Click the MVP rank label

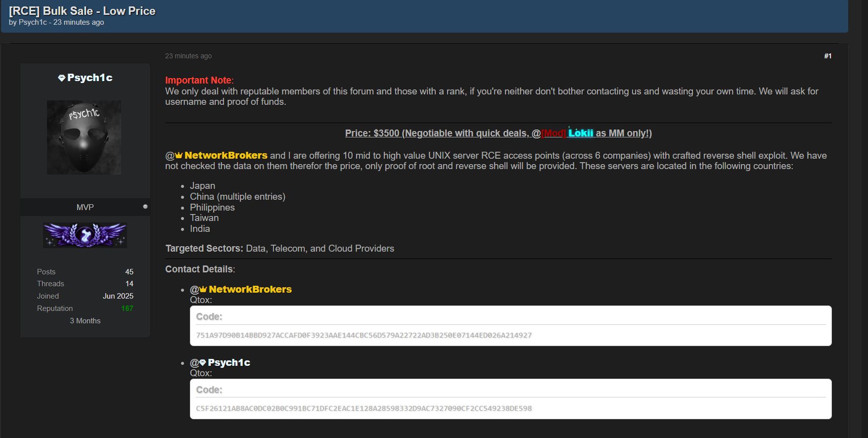tap(85, 207)
